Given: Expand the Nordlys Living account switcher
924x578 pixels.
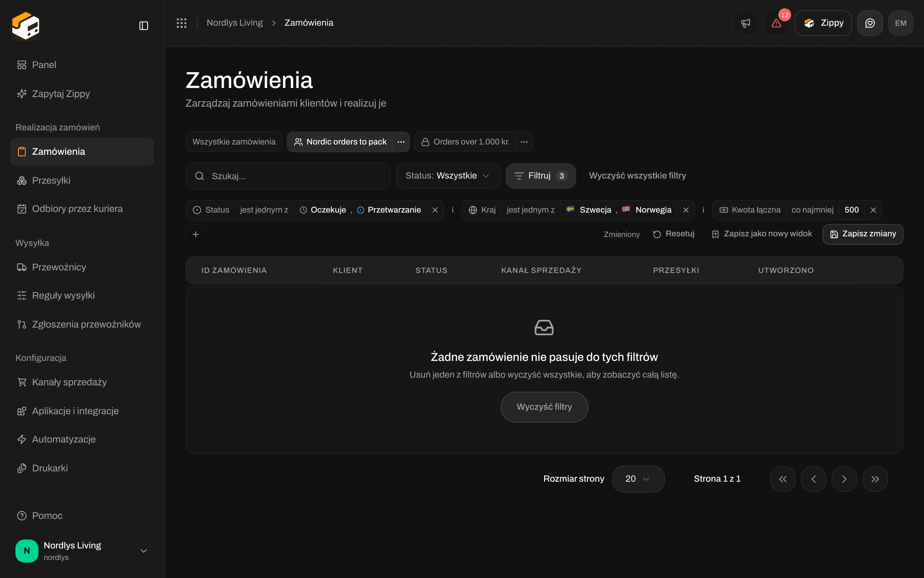Looking at the screenshot, I should tap(143, 551).
